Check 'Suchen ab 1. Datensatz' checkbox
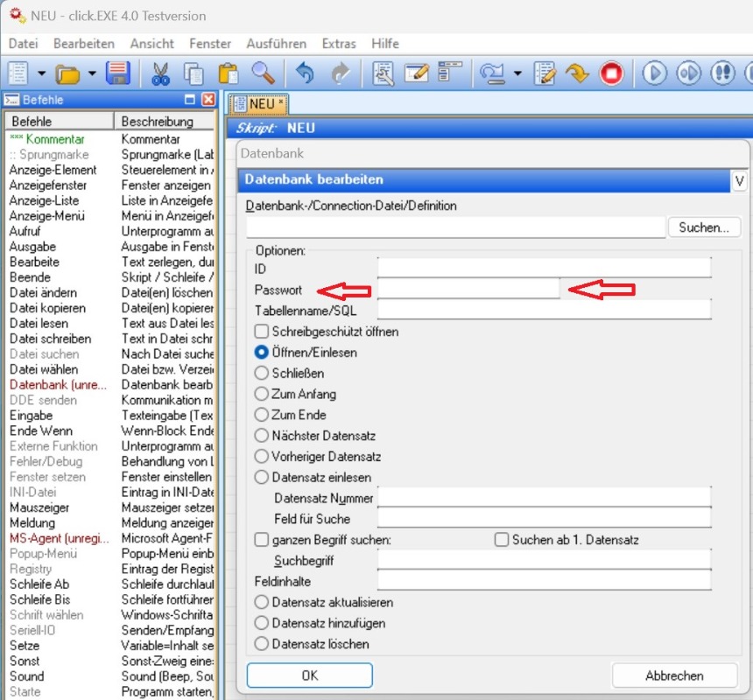Screen dimensions: 753x700 502,540
